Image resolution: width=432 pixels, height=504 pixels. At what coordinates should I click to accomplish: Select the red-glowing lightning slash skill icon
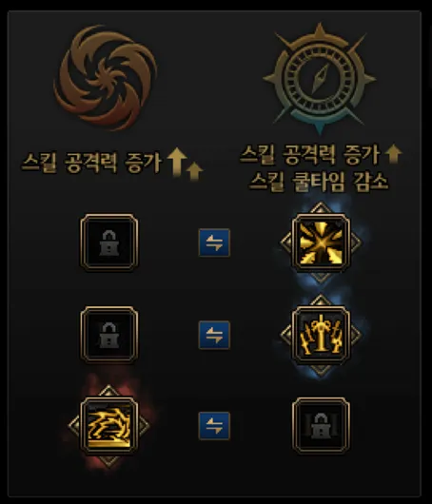point(109,426)
